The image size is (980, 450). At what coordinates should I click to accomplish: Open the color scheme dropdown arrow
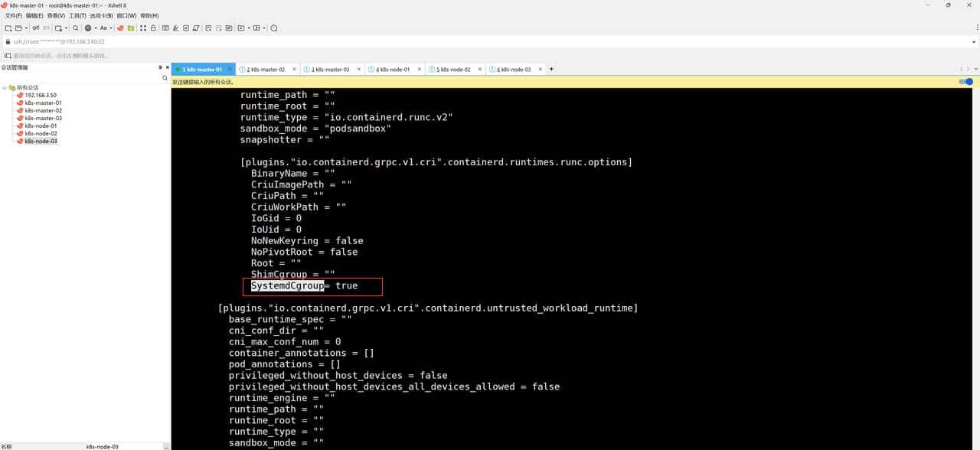click(95, 28)
